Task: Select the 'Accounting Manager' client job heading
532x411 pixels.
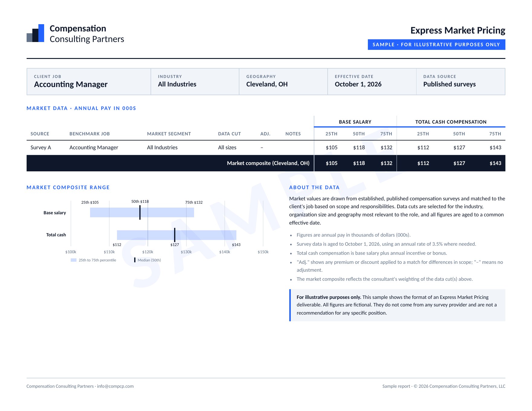Action: (71, 84)
